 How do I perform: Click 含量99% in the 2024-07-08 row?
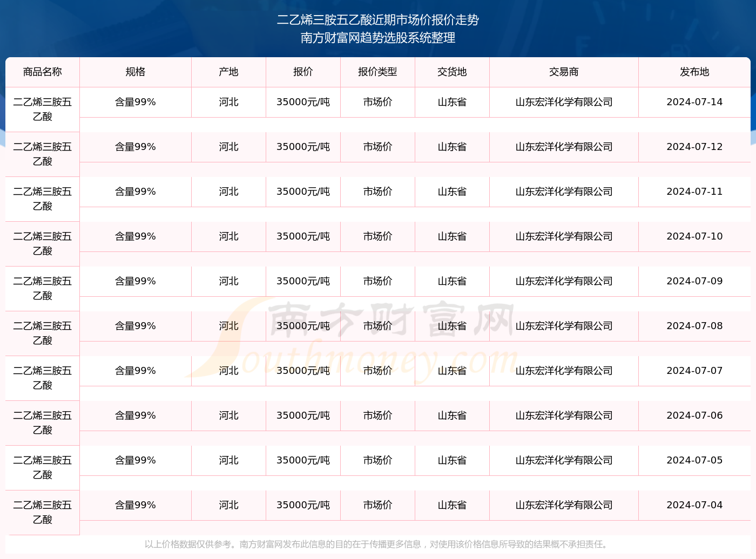[x=136, y=326]
